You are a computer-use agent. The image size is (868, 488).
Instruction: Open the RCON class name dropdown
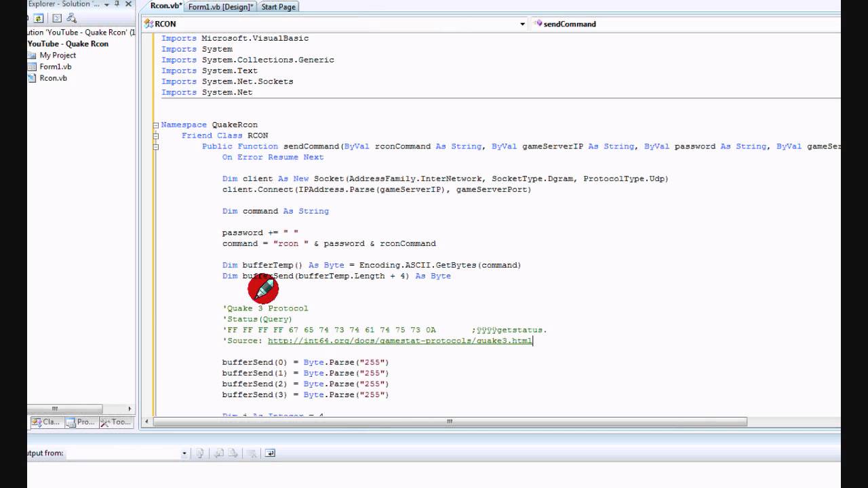522,24
